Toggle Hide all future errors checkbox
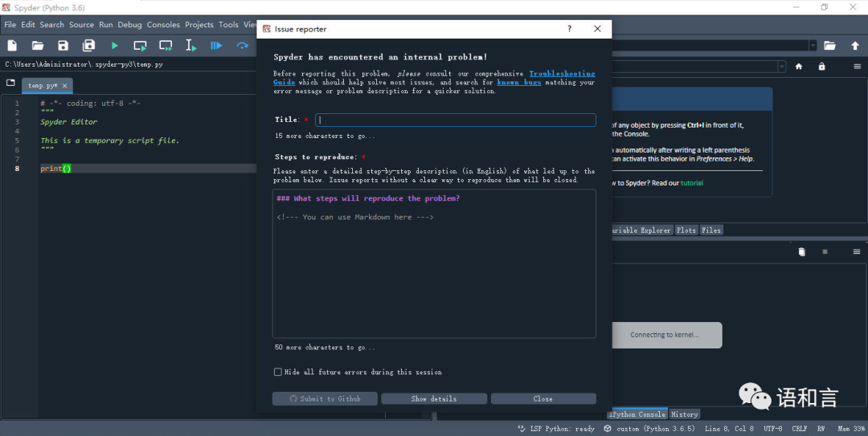The width and height of the screenshot is (868, 436). 278,372
